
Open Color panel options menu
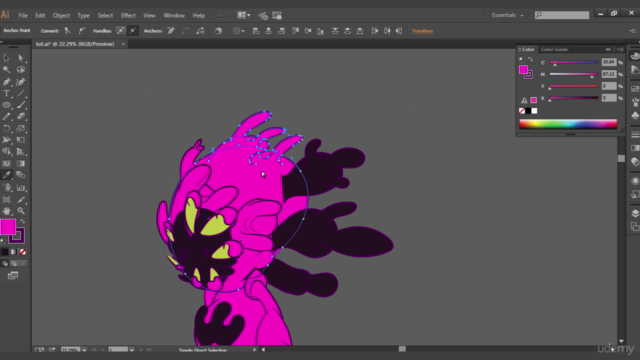pos(620,49)
